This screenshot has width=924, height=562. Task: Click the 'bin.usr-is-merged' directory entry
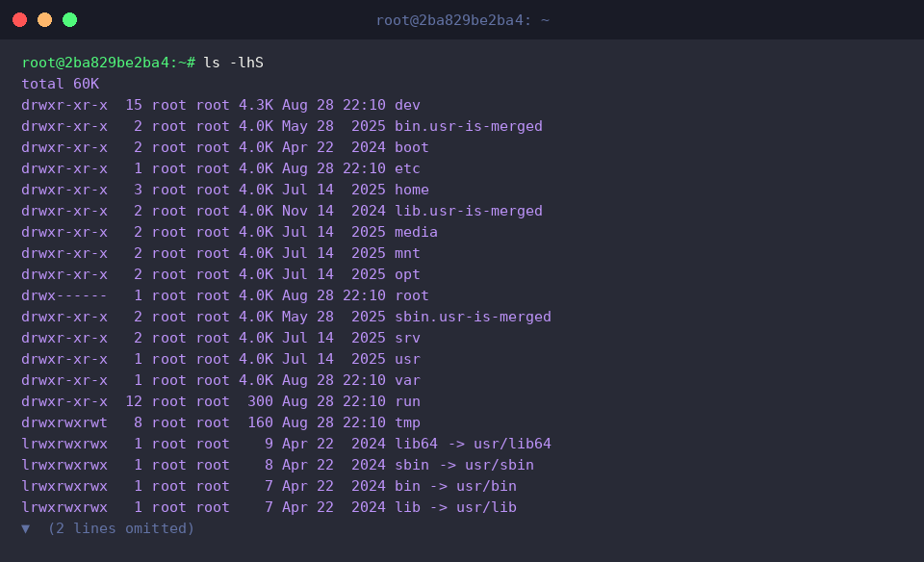click(469, 126)
